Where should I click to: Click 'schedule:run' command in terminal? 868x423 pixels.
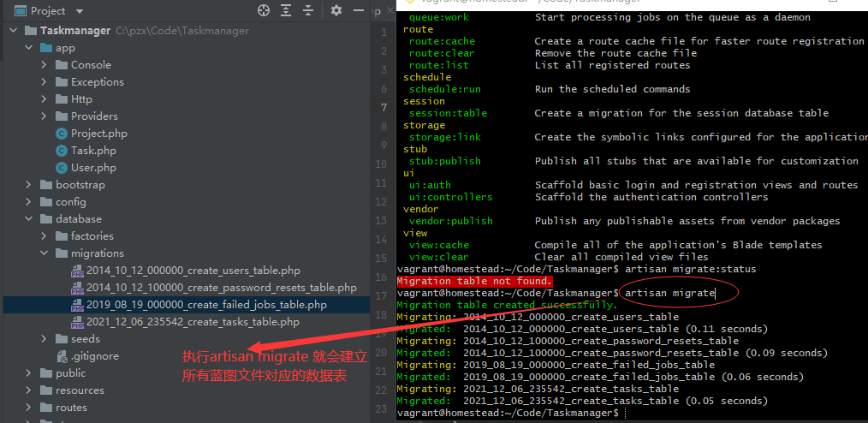444,89
